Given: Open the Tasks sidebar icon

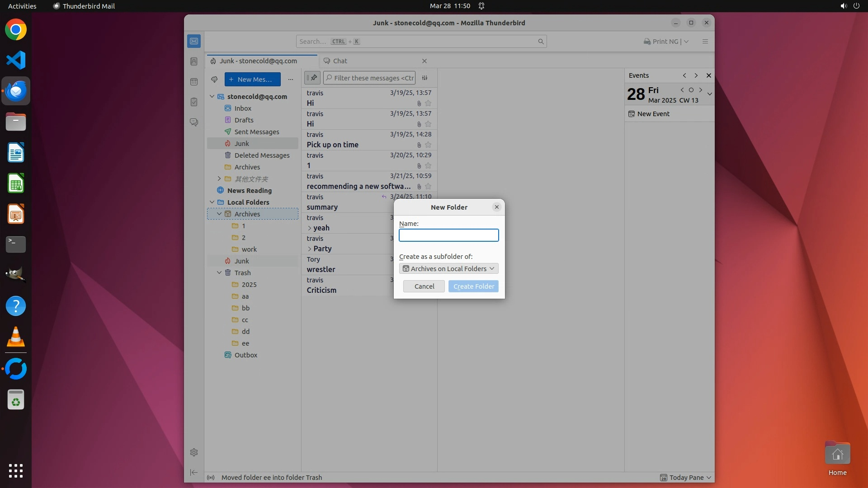Looking at the screenshot, I should [194, 102].
